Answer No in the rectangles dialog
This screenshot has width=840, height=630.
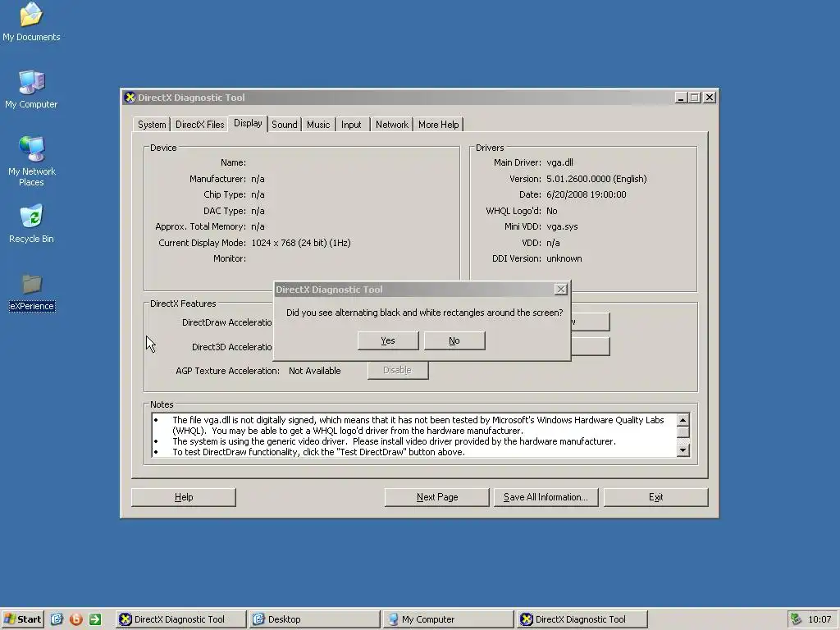pos(454,340)
